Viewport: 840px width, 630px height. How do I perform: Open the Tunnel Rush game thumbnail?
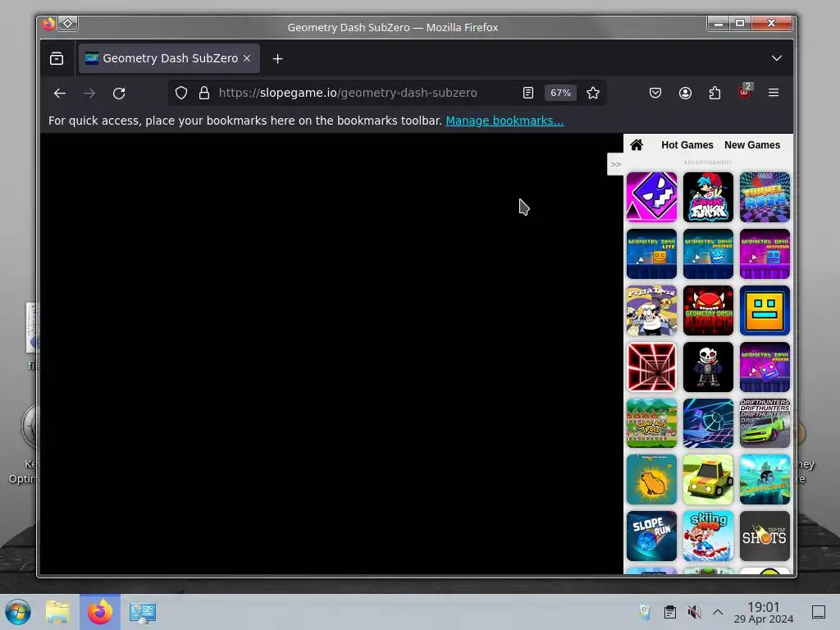(x=765, y=197)
